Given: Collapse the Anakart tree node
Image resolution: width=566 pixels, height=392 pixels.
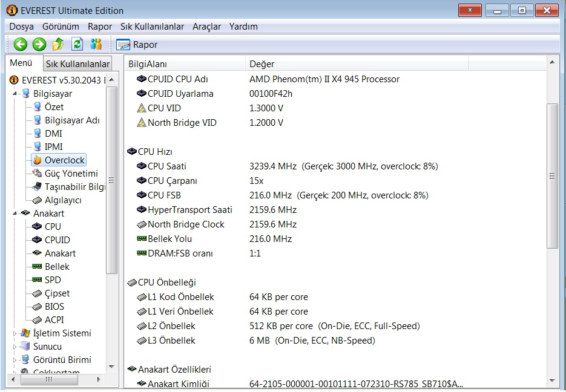Looking at the screenshot, I should 15,214.
